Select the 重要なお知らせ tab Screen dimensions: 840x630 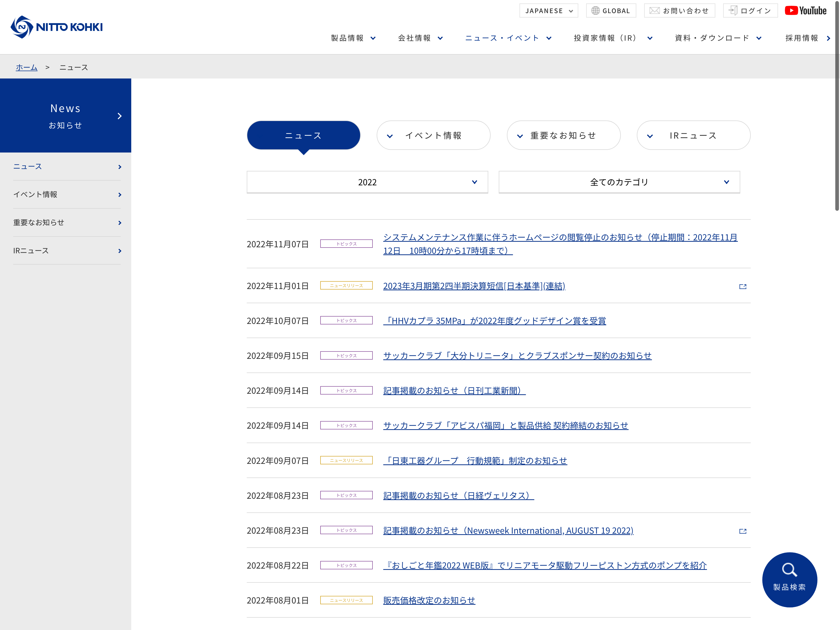point(563,135)
